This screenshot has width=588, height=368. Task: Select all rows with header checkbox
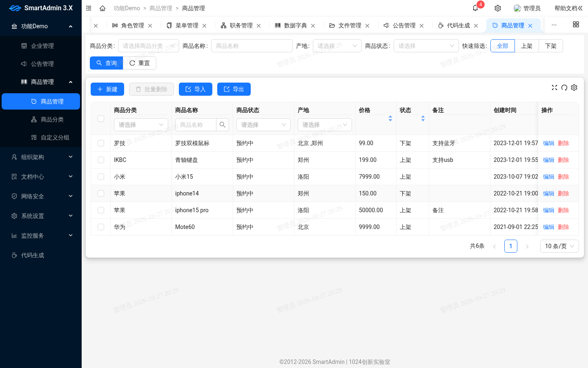pyautogui.click(x=101, y=119)
